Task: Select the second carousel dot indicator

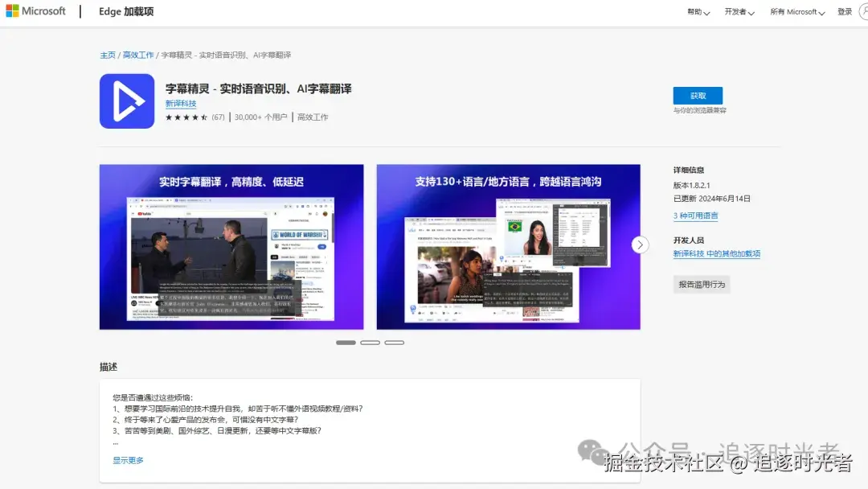Action: point(370,342)
